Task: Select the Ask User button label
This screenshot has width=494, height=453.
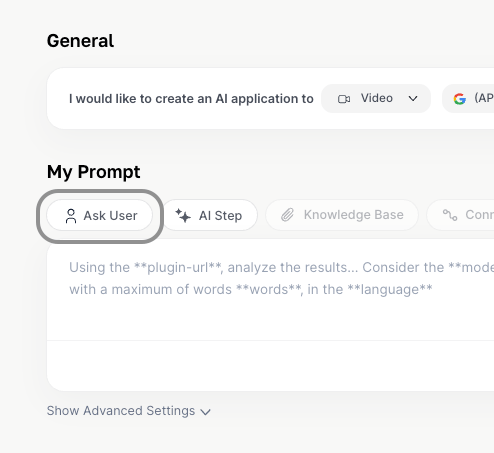Action: coord(110,216)
